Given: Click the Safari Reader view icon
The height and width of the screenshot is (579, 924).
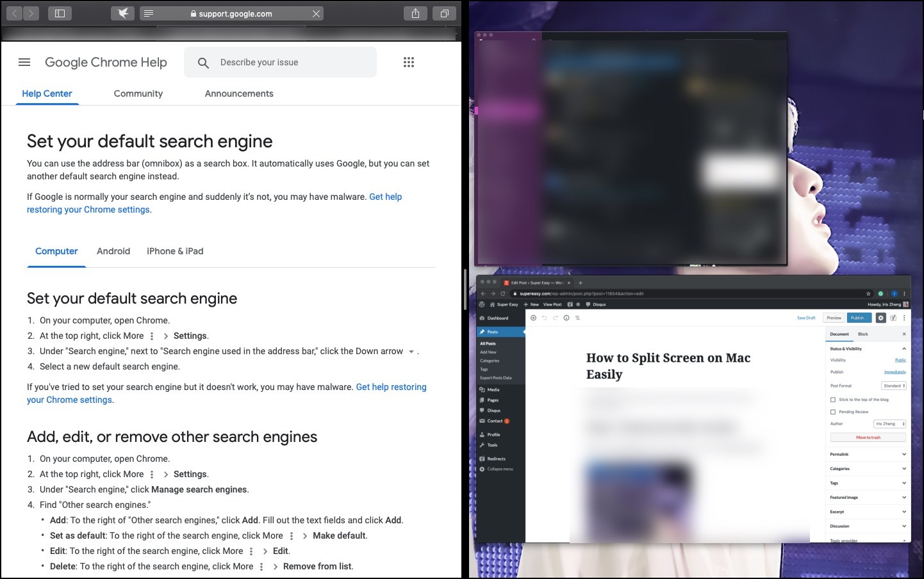Looking at the screenshot, I should click(148, 13).
